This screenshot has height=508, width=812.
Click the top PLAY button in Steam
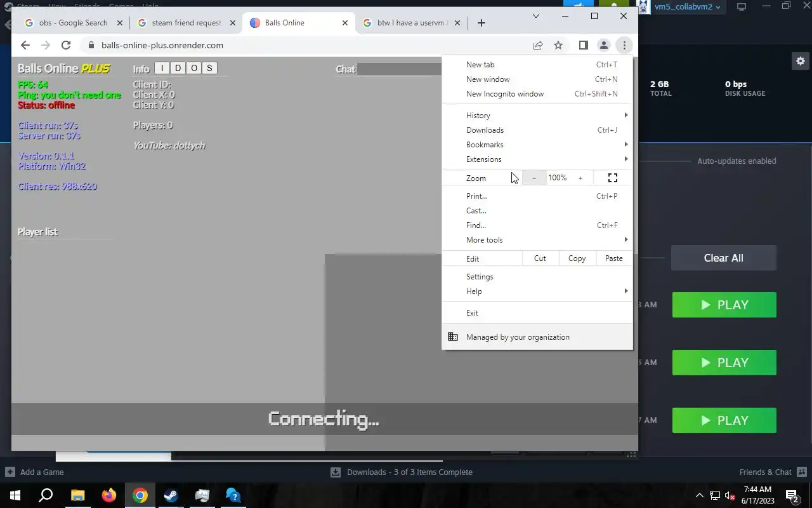click(x=724, y=305)
